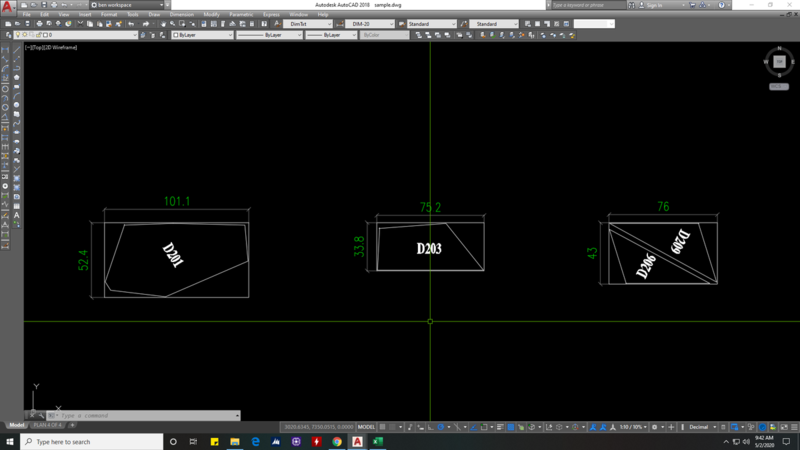Select the Pan hand tool

pyautogui.click(x=163, y=24)
